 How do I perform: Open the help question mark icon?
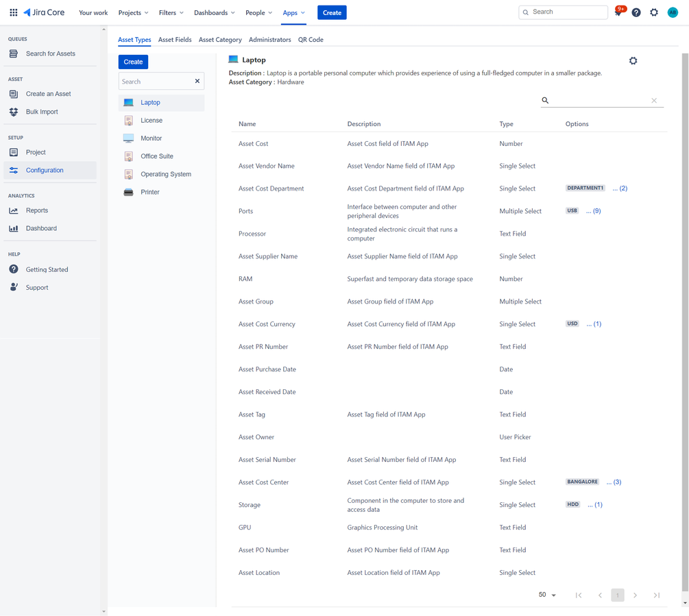coord(636,13)
